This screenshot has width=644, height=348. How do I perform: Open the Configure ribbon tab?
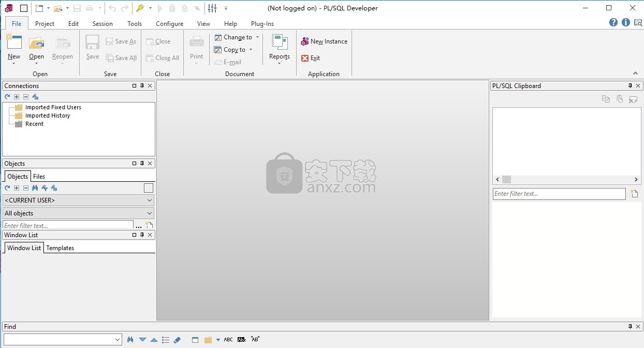170,23
